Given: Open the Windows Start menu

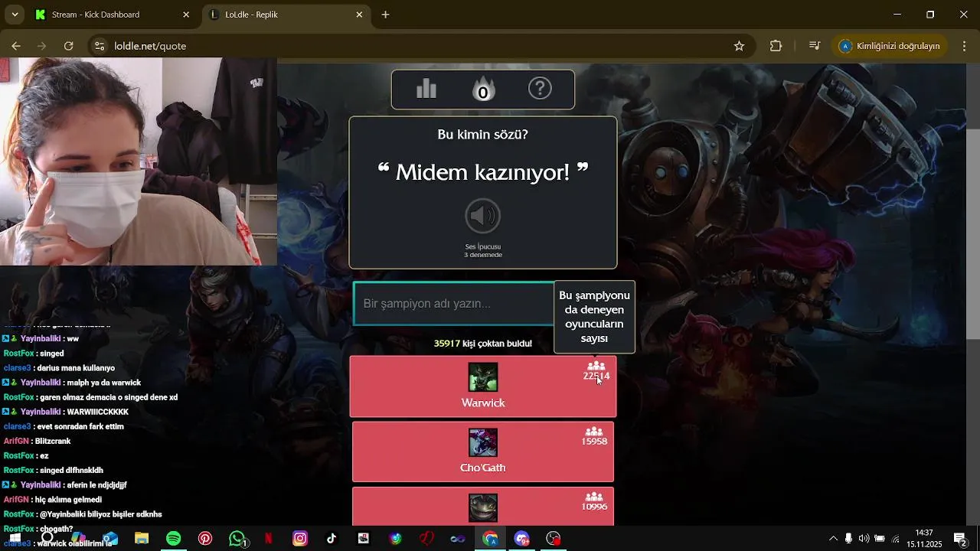Looking at the screenshot, I should point(15,539).
